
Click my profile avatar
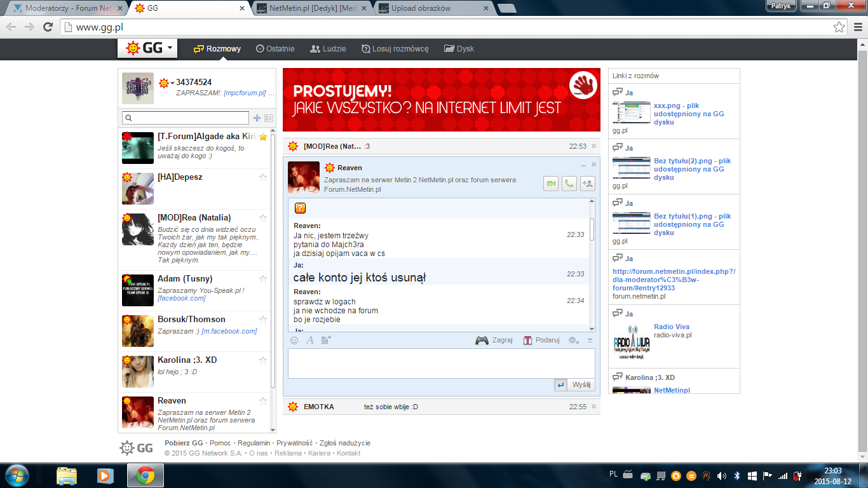click(x=138, y=88)
